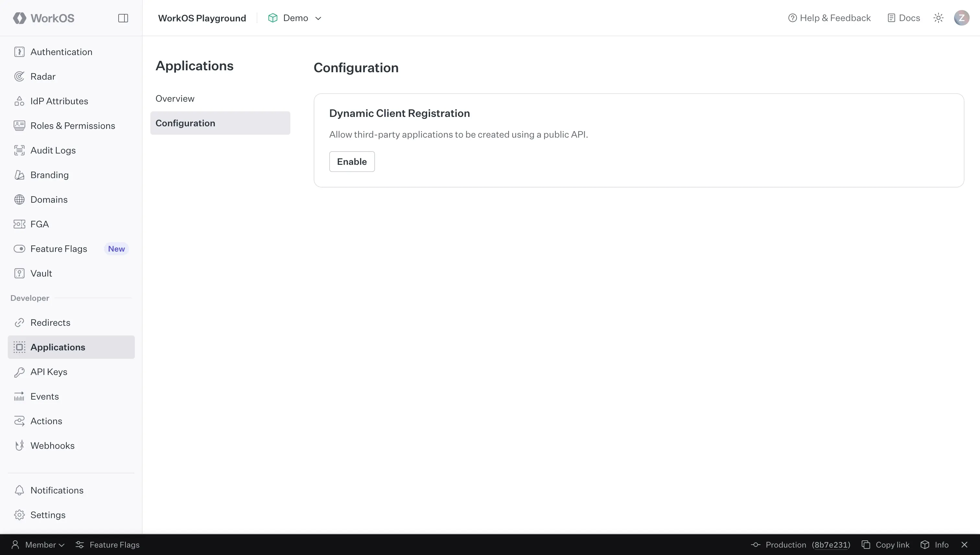Open the Branding label

(50, 175)
